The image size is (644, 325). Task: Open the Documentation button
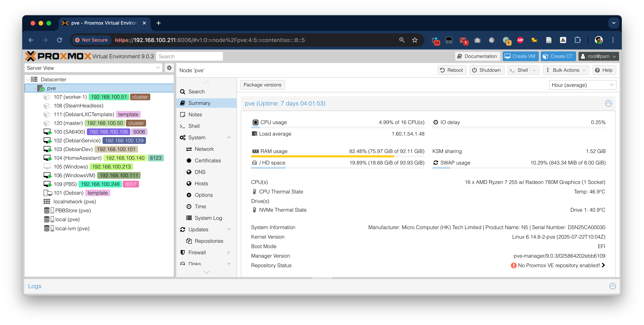(x=477, y=56)
